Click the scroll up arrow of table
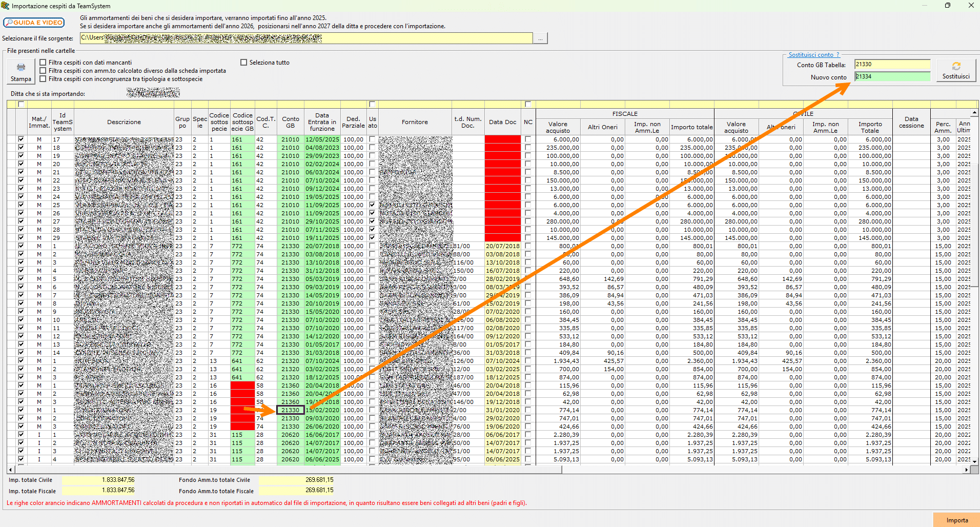980x527 pixels. point(974,113)
